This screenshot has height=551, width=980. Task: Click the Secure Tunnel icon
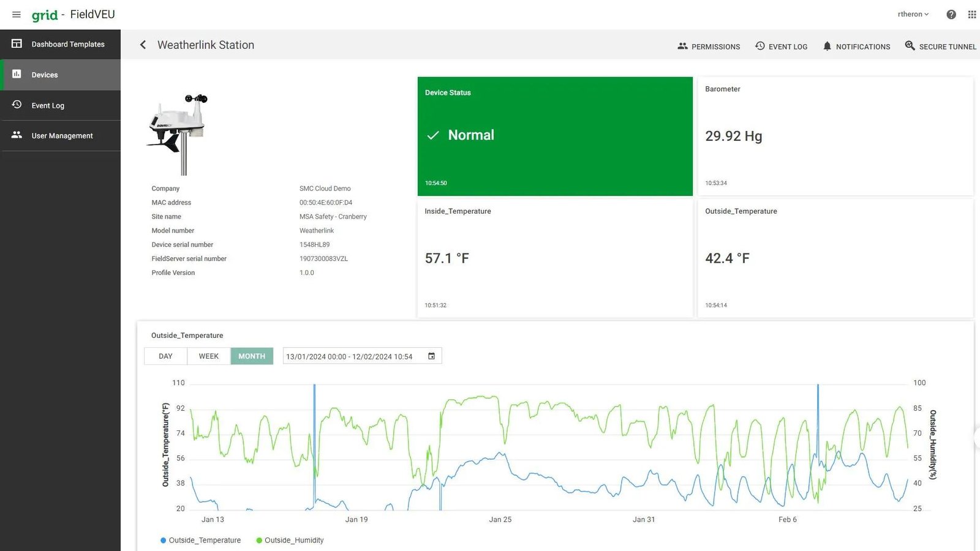910,46
